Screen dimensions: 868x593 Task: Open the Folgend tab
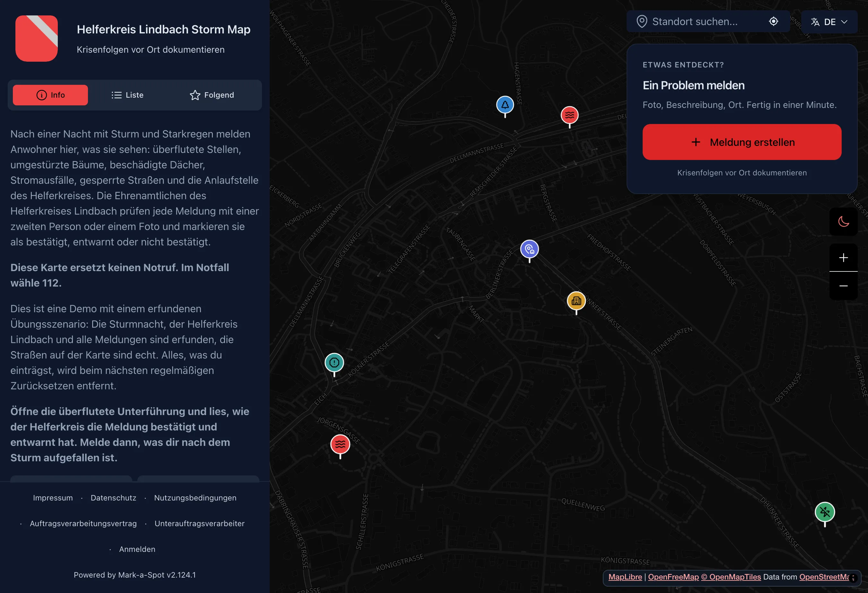point(212,95)
